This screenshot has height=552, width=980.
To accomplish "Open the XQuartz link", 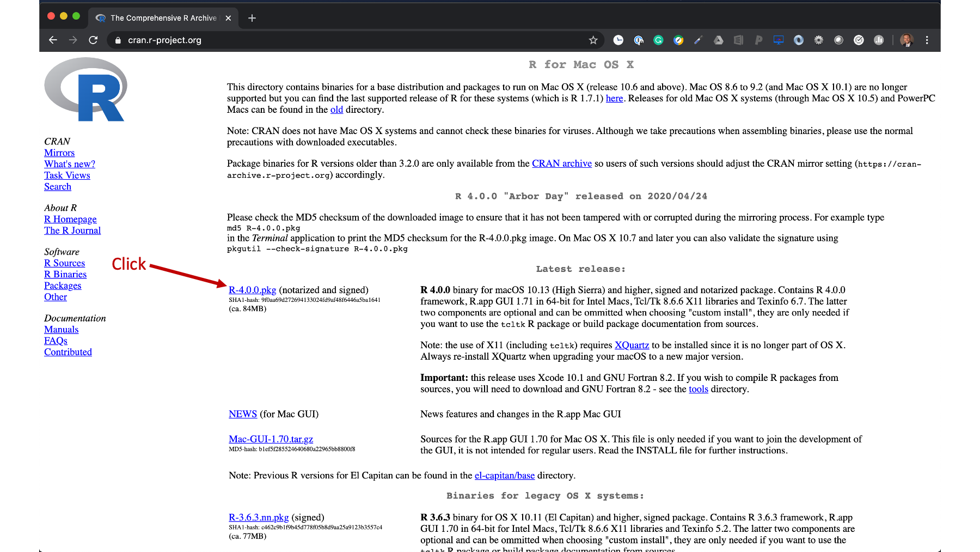I will (632, 345).
